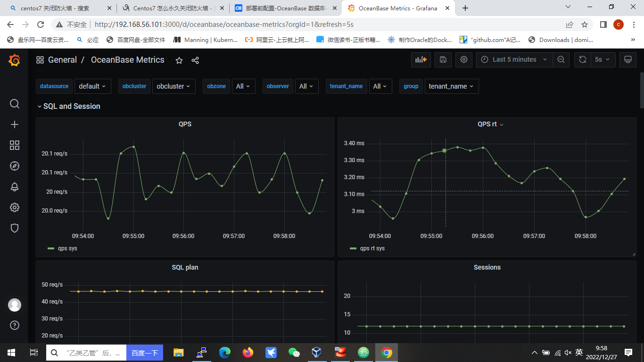Open the '百度网盘-全部文件' bookmark

click(136, 40)
